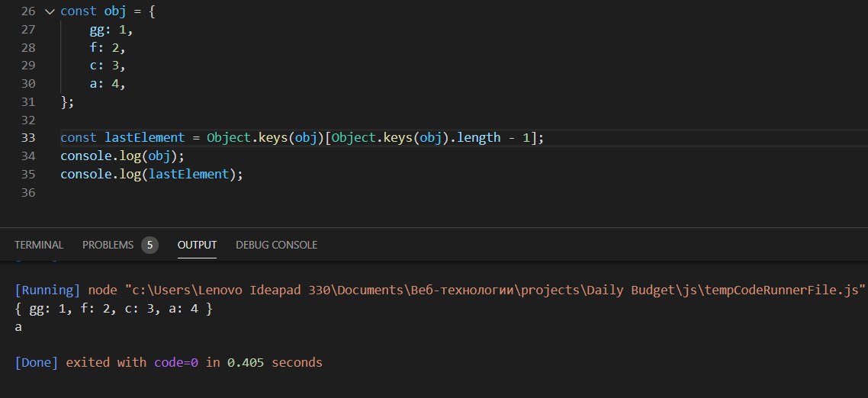Click the [Done] label in output
868x398 pixels.
click(37, 363)
